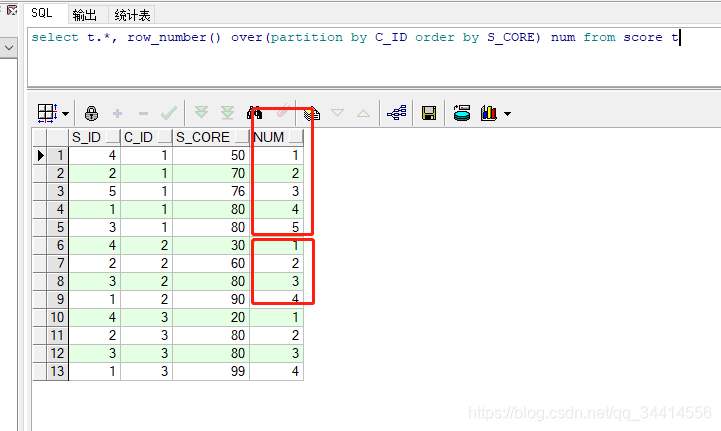Click S_ID cell in row 3
The width and height of the screenshot is (721, 431).
[x=94, y=191]
